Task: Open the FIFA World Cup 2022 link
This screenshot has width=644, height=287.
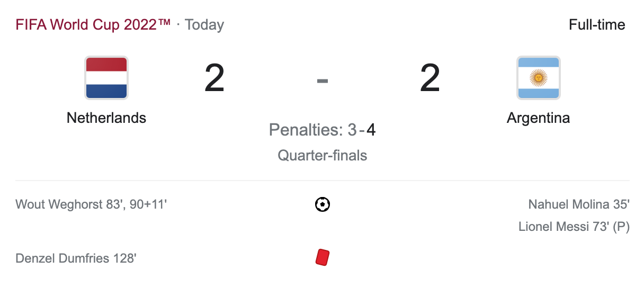Action: pos(93,25)
